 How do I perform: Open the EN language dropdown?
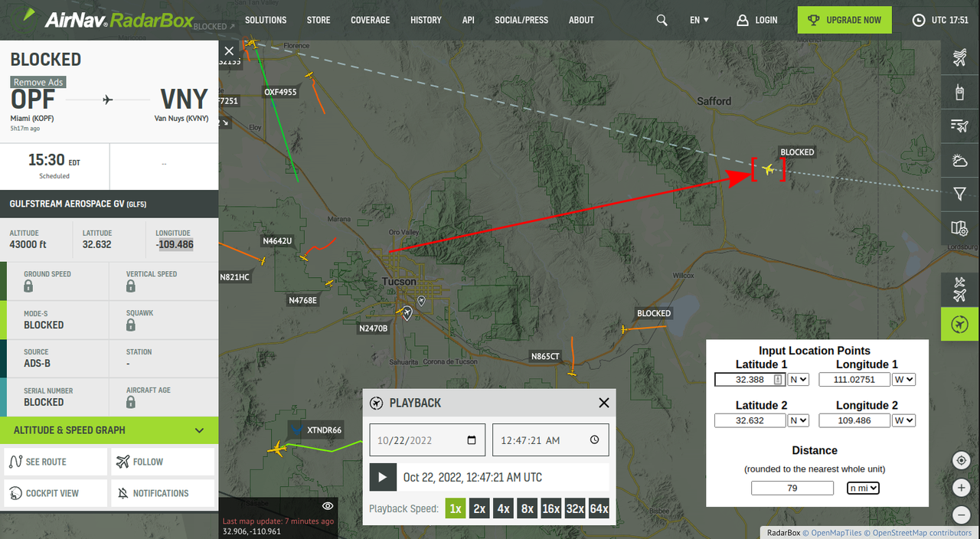699,20
